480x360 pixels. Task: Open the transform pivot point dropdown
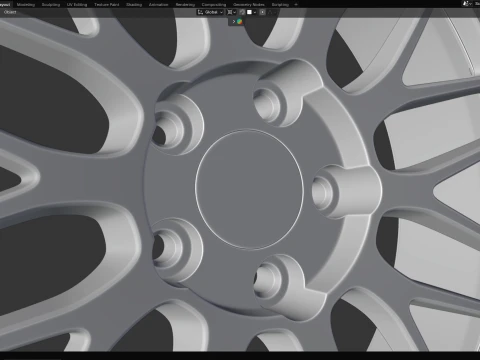pos(231,12)
